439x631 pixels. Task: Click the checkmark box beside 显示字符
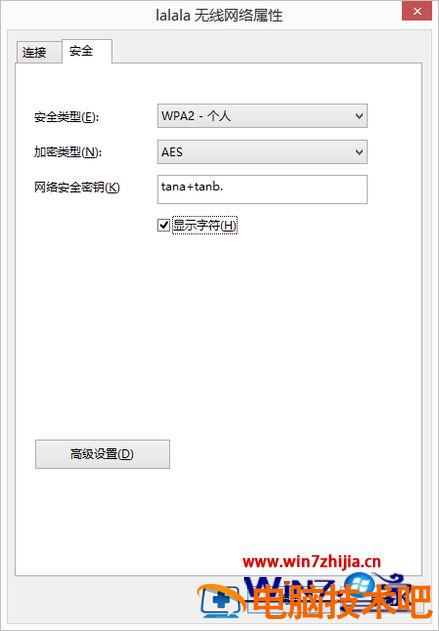point(163,225)
